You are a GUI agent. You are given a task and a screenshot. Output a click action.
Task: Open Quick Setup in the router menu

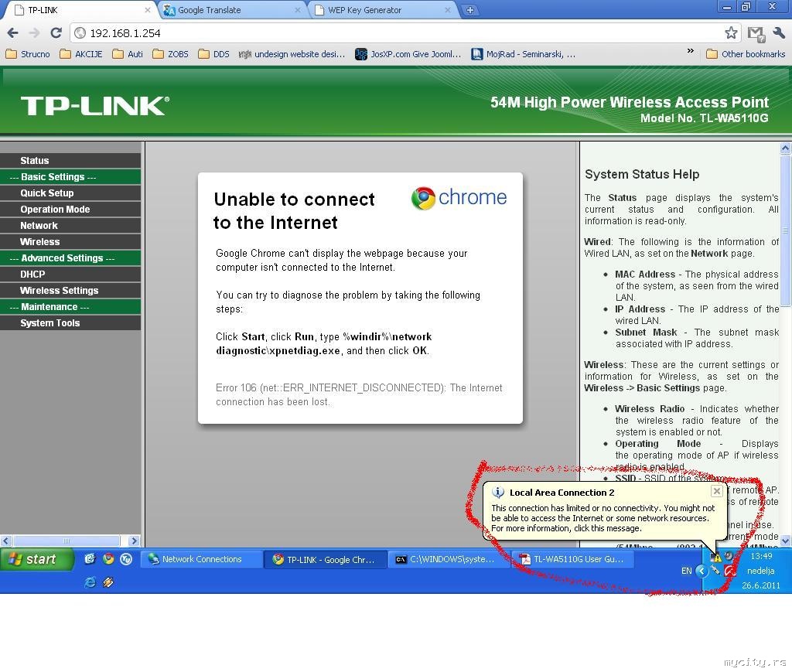(70, 193)
